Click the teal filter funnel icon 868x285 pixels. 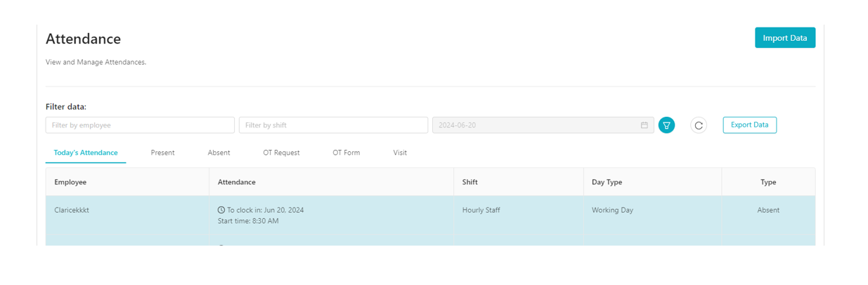pyautogui.click(x=666, y=125)
